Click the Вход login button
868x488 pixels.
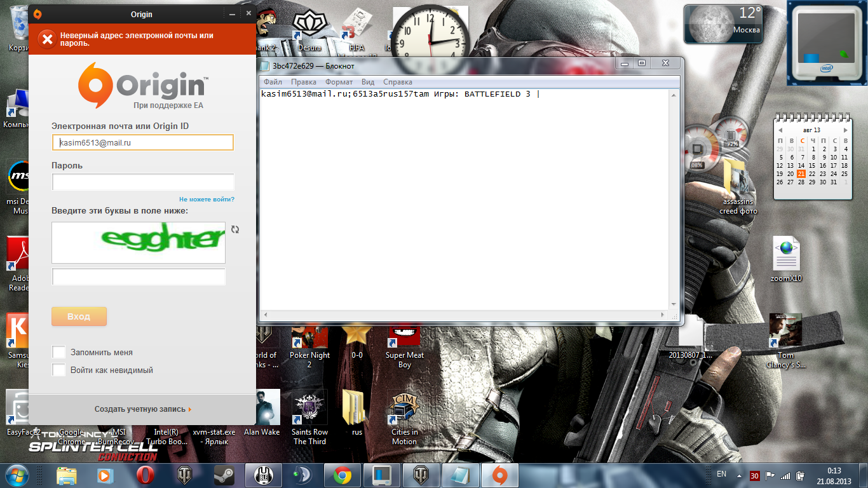click(x=79, y=316)
